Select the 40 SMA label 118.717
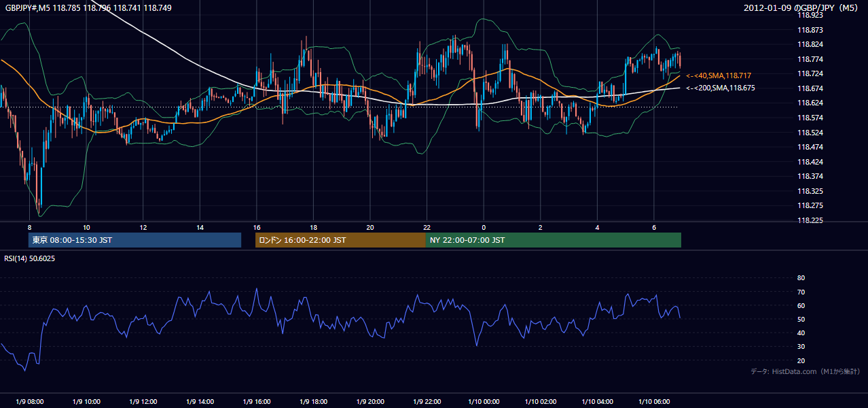This screenshot has width=868, height=408. coord(719,75)
